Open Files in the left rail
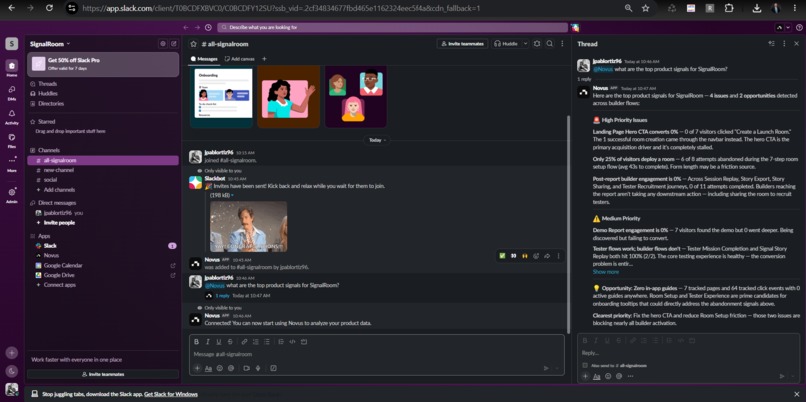Image resolution: width=806 pixels, height=402 pixels. click(11, 140)
